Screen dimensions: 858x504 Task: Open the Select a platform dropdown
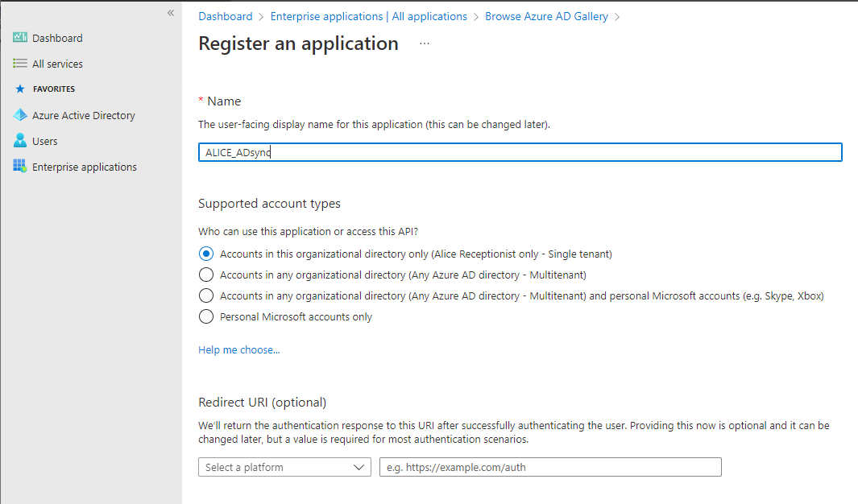coord(284,468)
